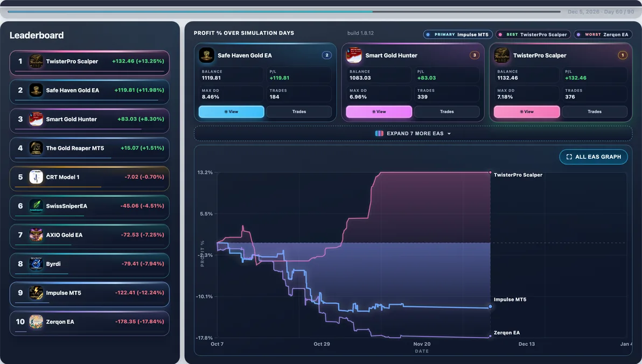
Task: Toggle View on TwisterPro Scalper card
Action: [x=527, y=112]
